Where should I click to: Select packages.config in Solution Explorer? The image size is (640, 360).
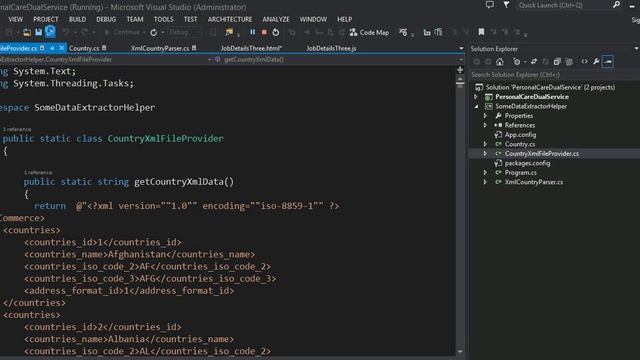point(527,163)
